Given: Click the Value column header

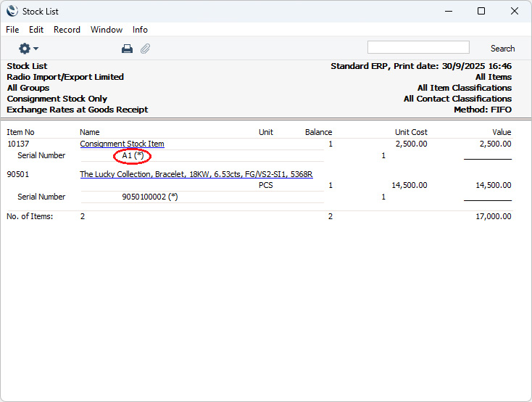Looking at the screenshot, I should pyautogui.click(x=502, y=132).
